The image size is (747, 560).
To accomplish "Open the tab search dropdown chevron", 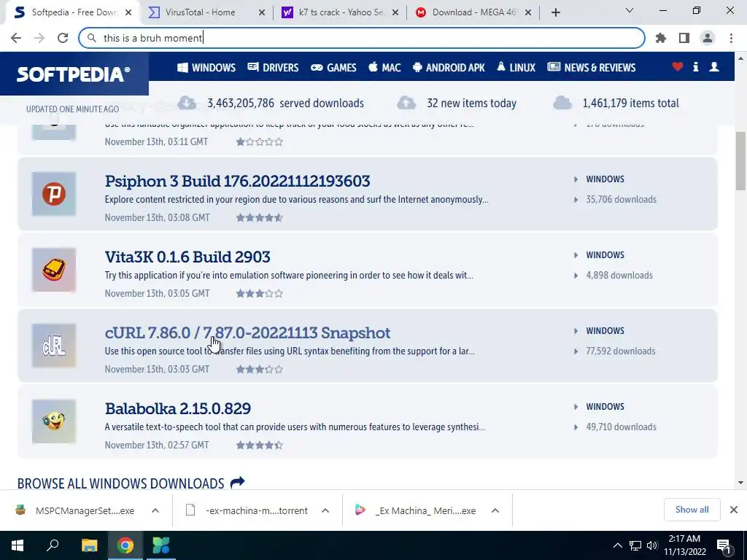I will 630,10.
